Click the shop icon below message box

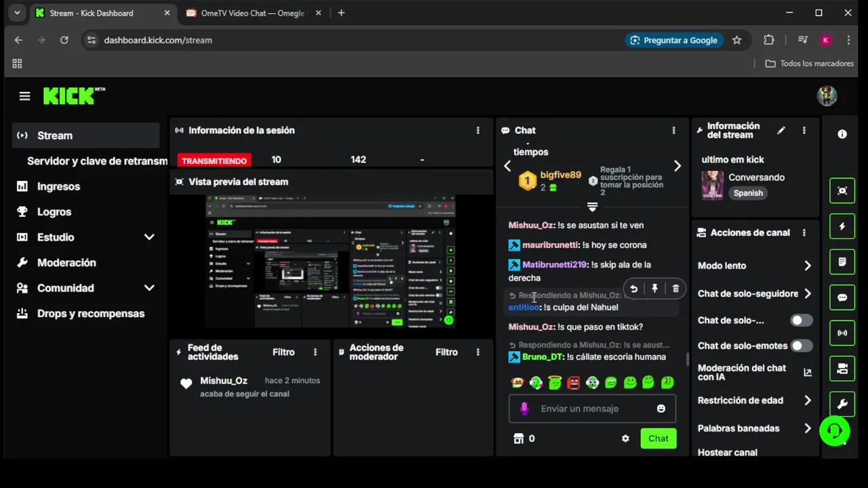coord(519,439)
